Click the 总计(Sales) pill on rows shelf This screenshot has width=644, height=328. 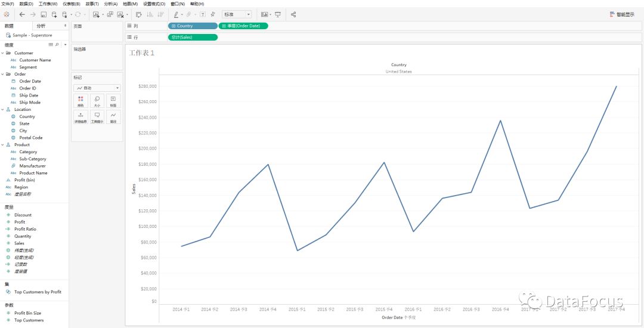(193, 37)
